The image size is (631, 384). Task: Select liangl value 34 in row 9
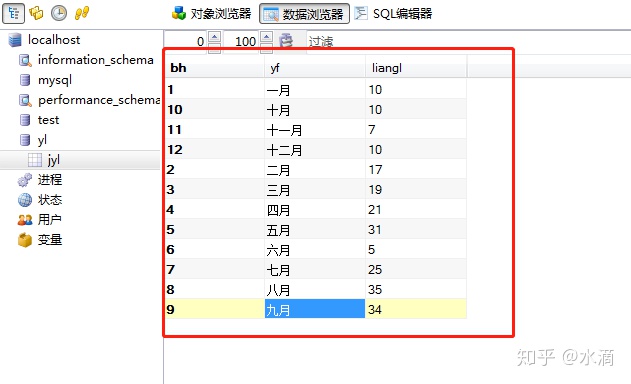[x=417, y=309]
